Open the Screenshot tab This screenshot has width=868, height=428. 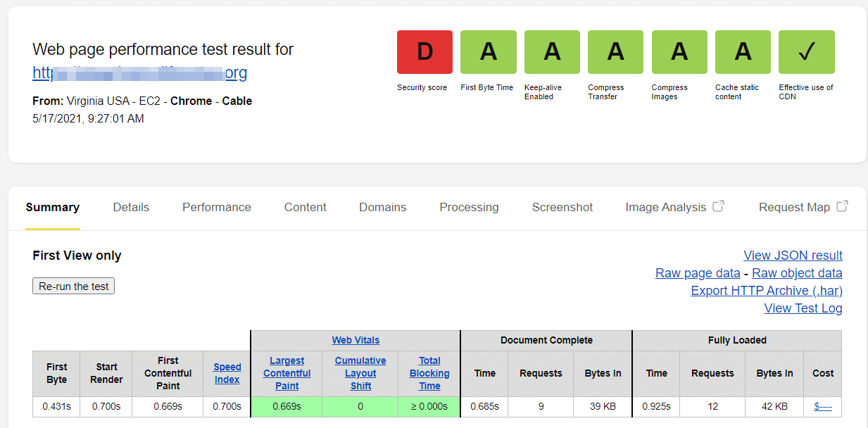point(562,207)
